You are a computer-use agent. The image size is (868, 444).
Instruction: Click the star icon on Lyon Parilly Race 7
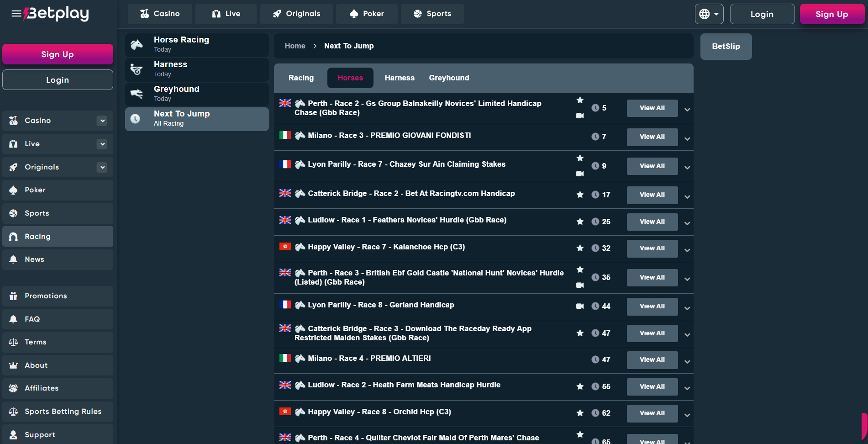[x=580, y=158]
